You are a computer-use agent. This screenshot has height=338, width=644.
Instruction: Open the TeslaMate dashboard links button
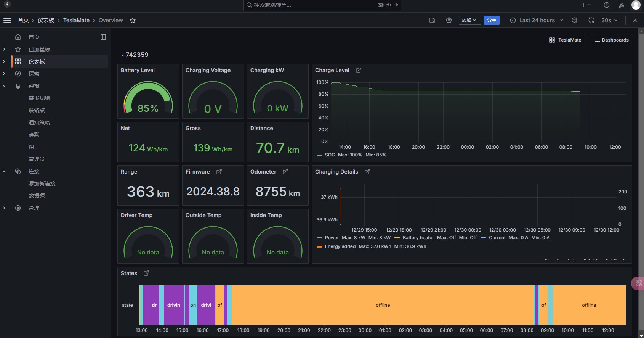565,40
